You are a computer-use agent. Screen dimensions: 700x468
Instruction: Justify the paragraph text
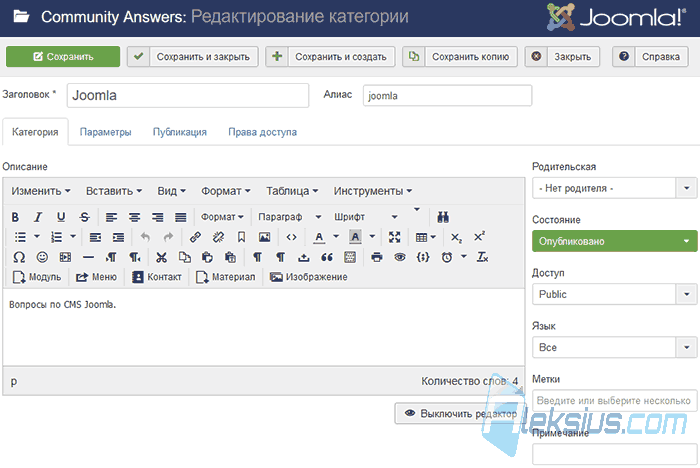[x=181, y=217]
